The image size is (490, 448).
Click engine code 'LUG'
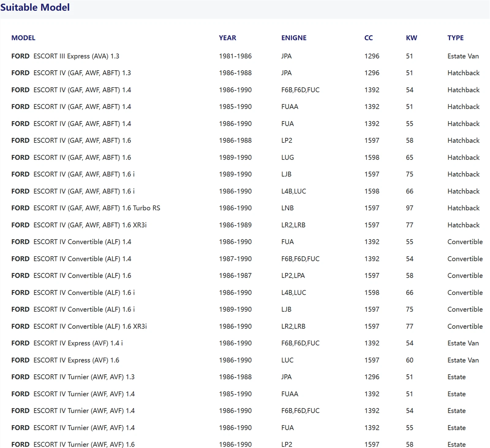[x=288, y=157]
